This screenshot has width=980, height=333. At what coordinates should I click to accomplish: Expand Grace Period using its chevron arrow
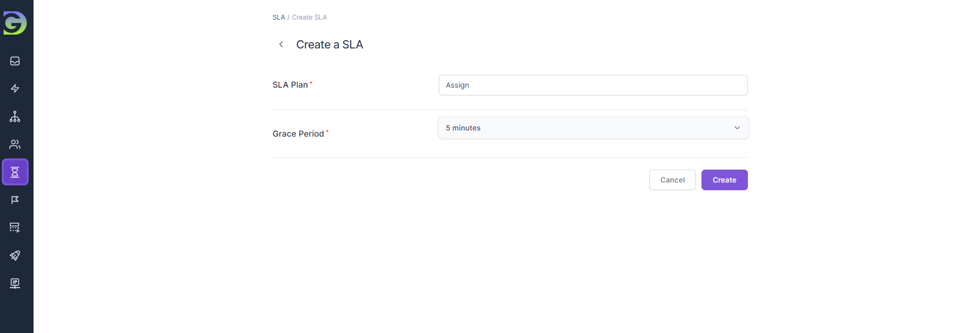coord(737,128)
